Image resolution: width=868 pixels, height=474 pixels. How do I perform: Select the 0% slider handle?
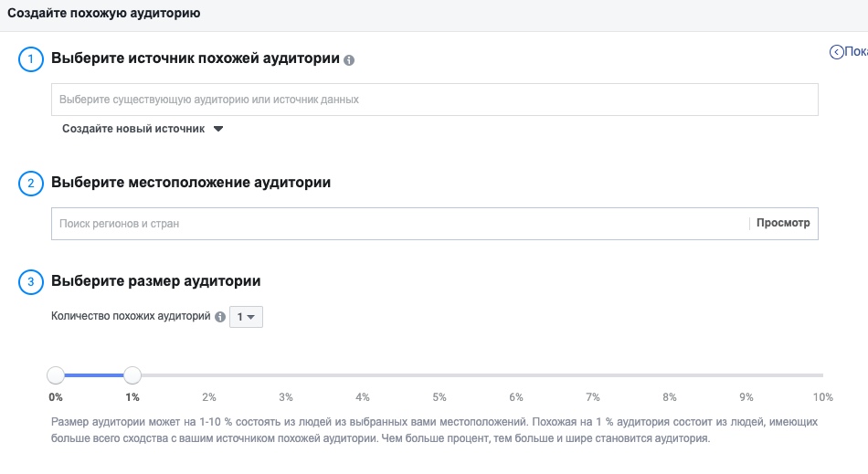(56, 375)
